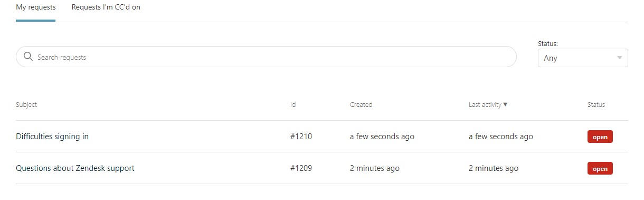Click open badge for request #1210
This screenshot has width=644, height=200.
[x=600, y=137]
